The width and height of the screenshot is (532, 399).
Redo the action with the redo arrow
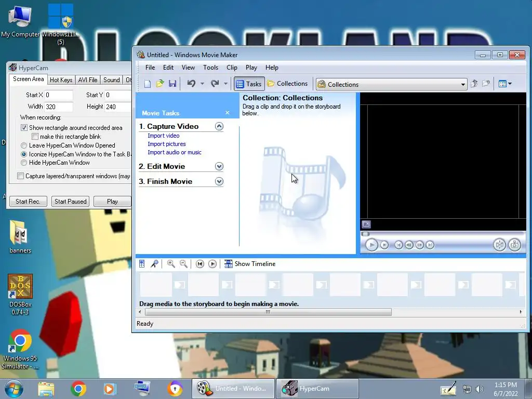(215, 84)
